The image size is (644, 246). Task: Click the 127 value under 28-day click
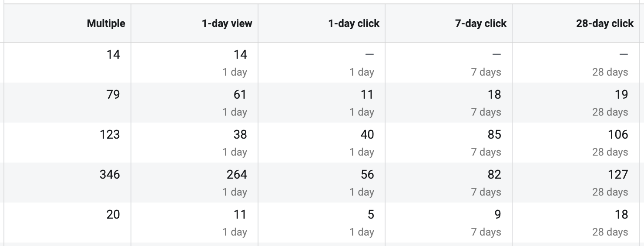[618, 174]
